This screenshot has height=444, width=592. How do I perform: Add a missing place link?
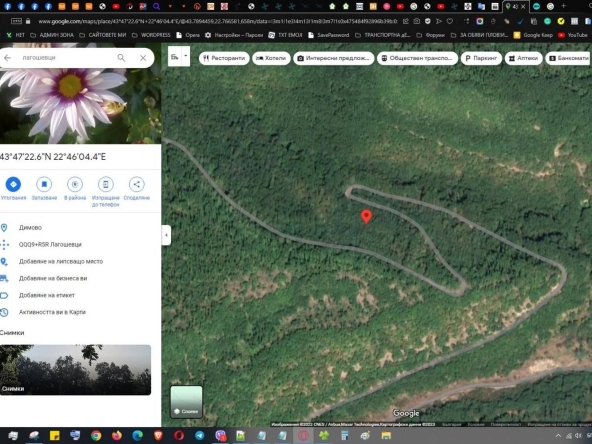[61, 261]
